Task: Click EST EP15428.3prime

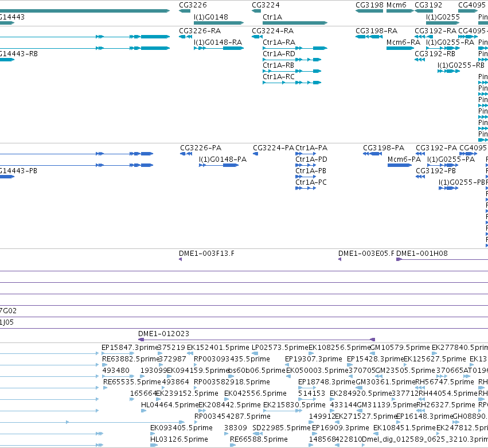Action: pyautogui.click(x=375, y=359)
